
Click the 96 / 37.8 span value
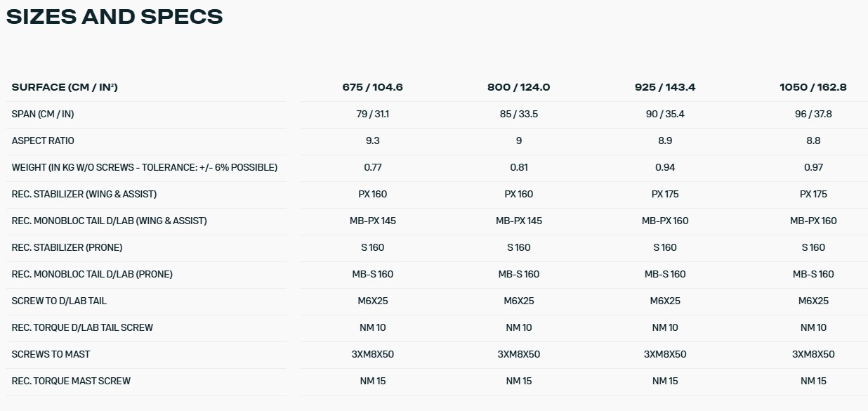[x=813, y=114]
